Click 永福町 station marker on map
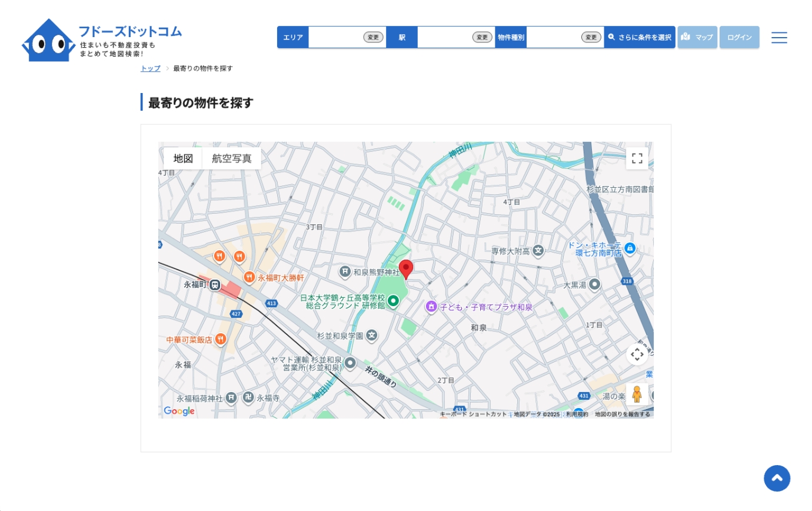This screenshot has width=812, height=511. [x=215, y=285]
